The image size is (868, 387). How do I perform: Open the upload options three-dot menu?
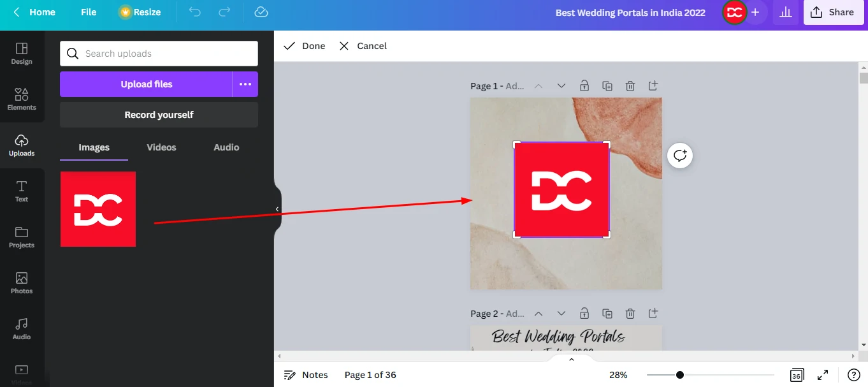click(245, 84)
